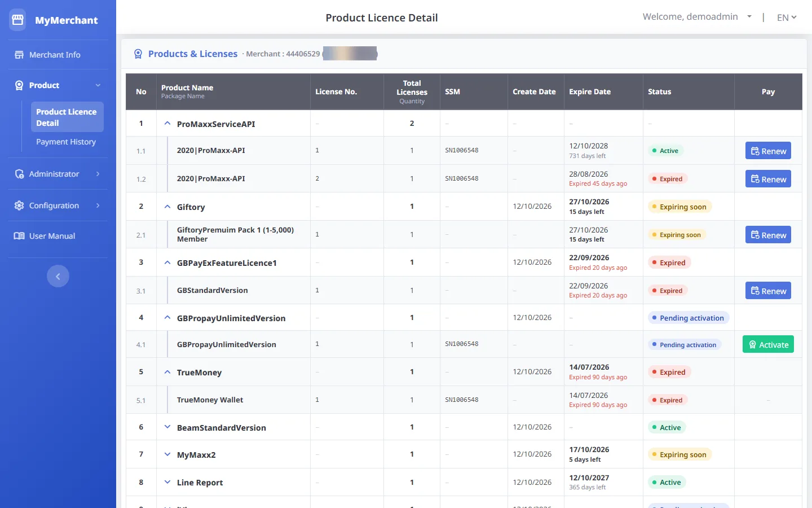Open Payment History menu item
Screen dimensions: 812x508
click(66, 142)
